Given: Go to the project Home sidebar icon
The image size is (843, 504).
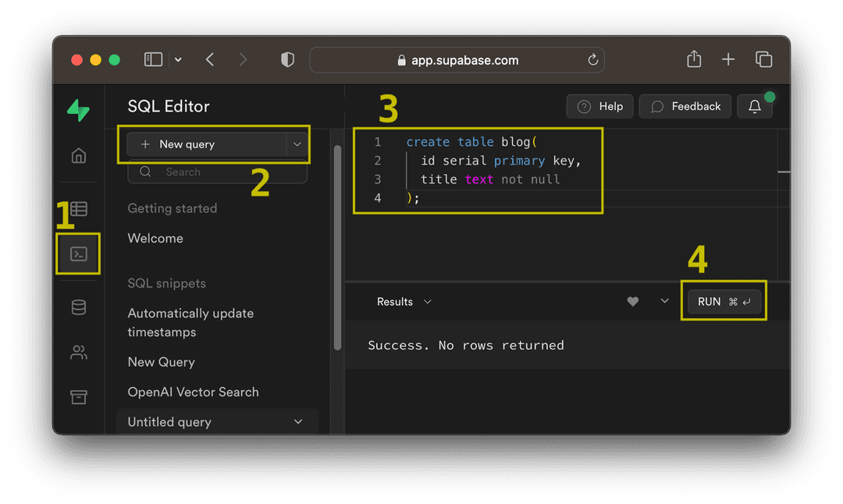Looking at the screenshot, I should tap(78, 155).
